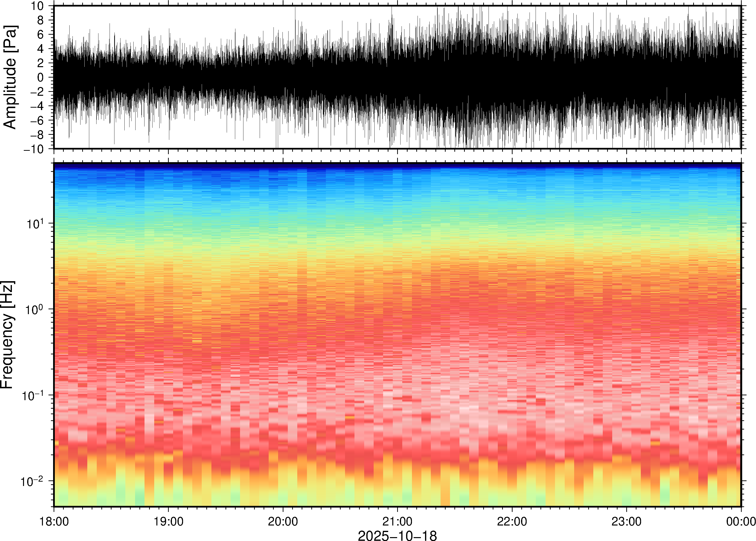Click the 21:00 time axis label
756x541 pixels.
click(397, 521)
